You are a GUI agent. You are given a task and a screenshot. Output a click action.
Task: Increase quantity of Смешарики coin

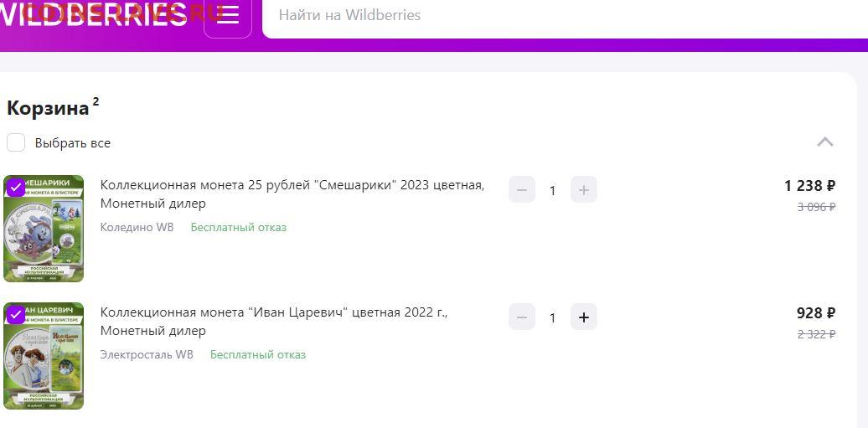pyautogui.click(x=584, y=190)
